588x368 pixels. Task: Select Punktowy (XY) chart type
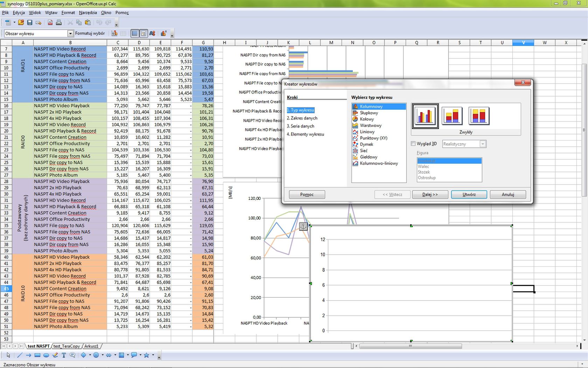(373, 138)
